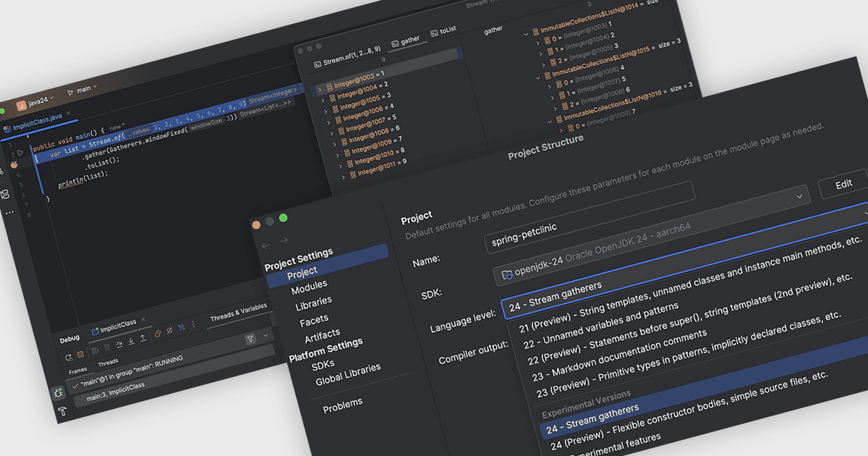Image resolution: width=868 pixels, height=456 pixels.
Task: Select Artifacts under Project Settings
Action: [322, 336]
